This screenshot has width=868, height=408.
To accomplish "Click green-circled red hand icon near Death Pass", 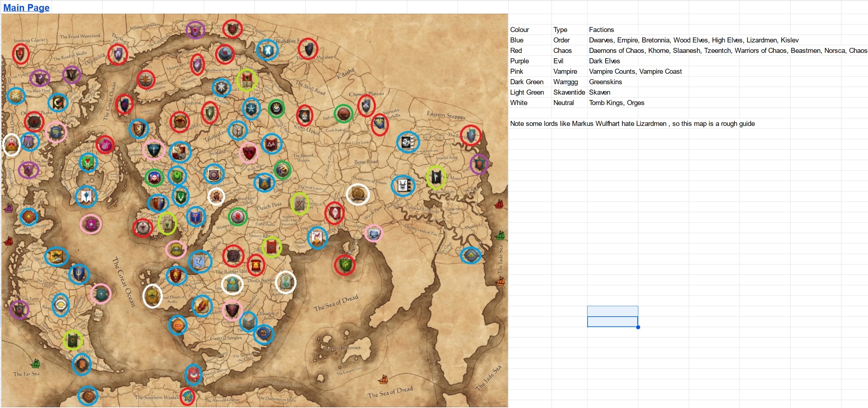I will (238, 217).
